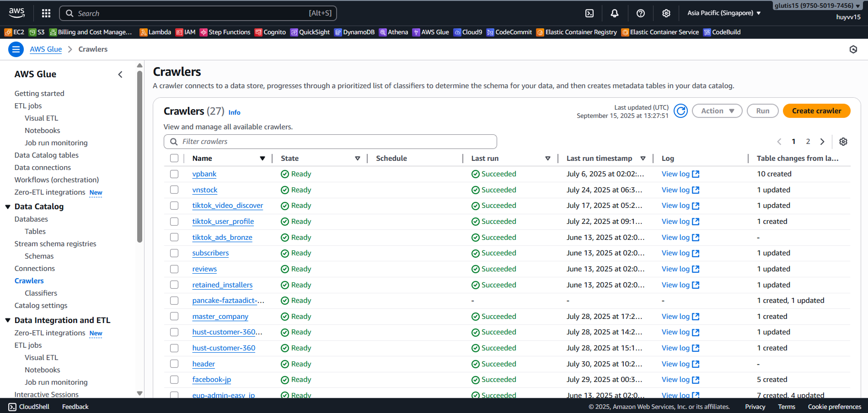Check the box for tiktok_ads_bronze crawler
This screenshot has width=868, height=413.
pos(174,237)
